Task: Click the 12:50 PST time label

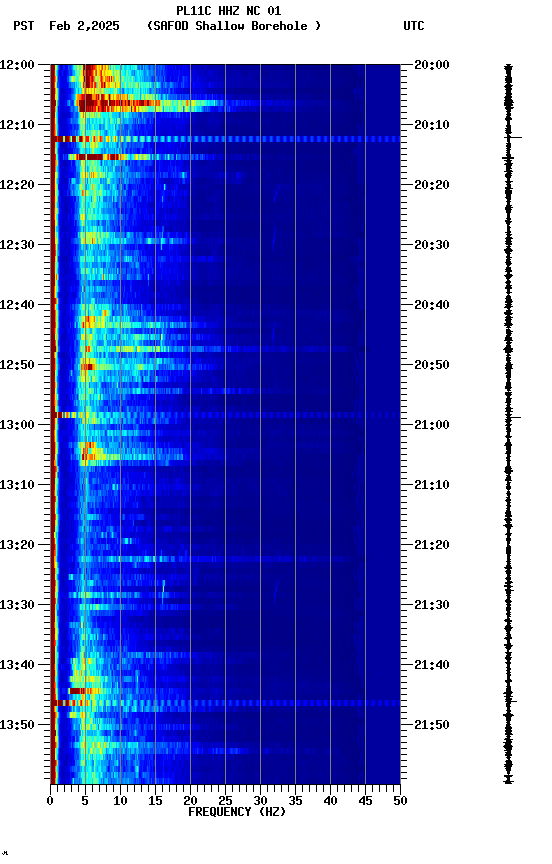Action: (x=17, y=365)
